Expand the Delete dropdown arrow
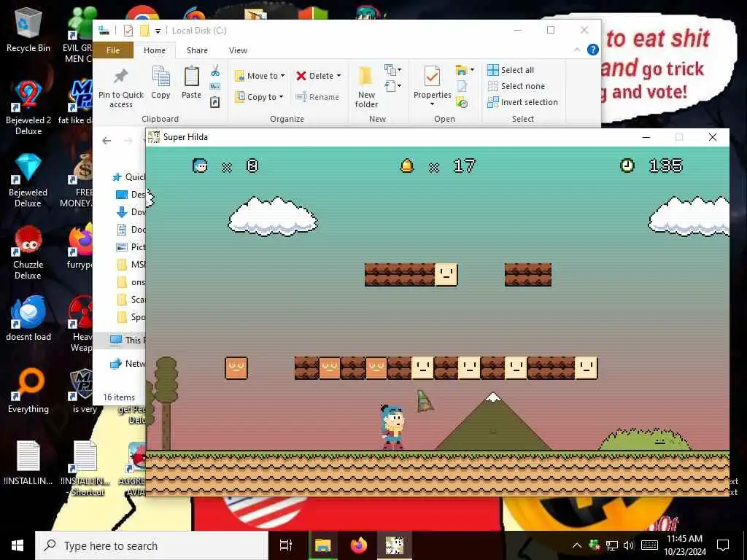 338,76
